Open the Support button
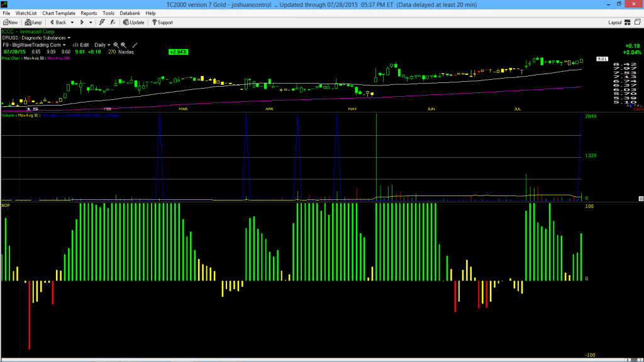 coord(163,23)
